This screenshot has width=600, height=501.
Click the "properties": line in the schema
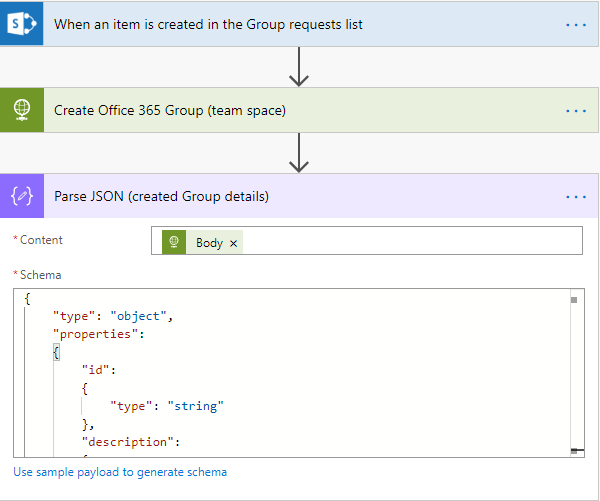tap(99, 334)
